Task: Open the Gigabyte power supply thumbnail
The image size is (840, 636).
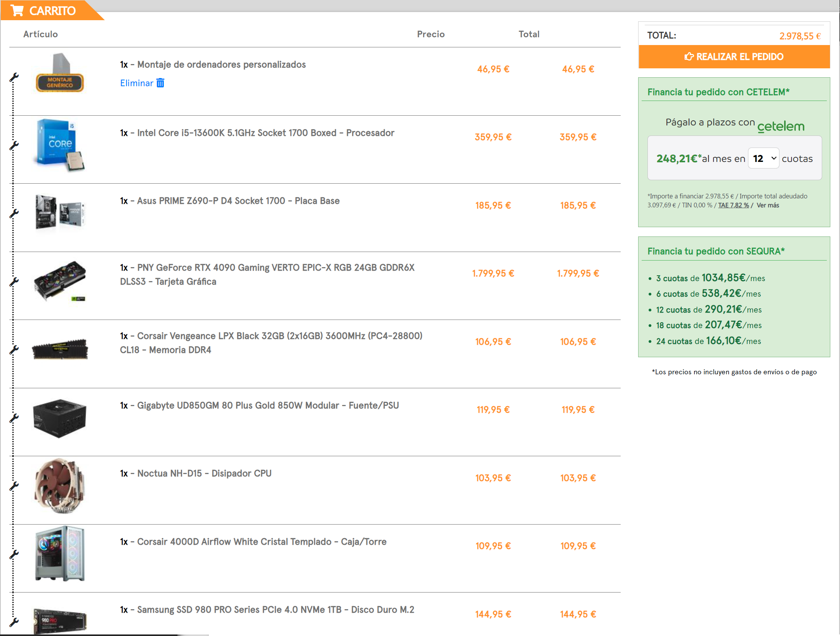Action: (x=60, y=418)
